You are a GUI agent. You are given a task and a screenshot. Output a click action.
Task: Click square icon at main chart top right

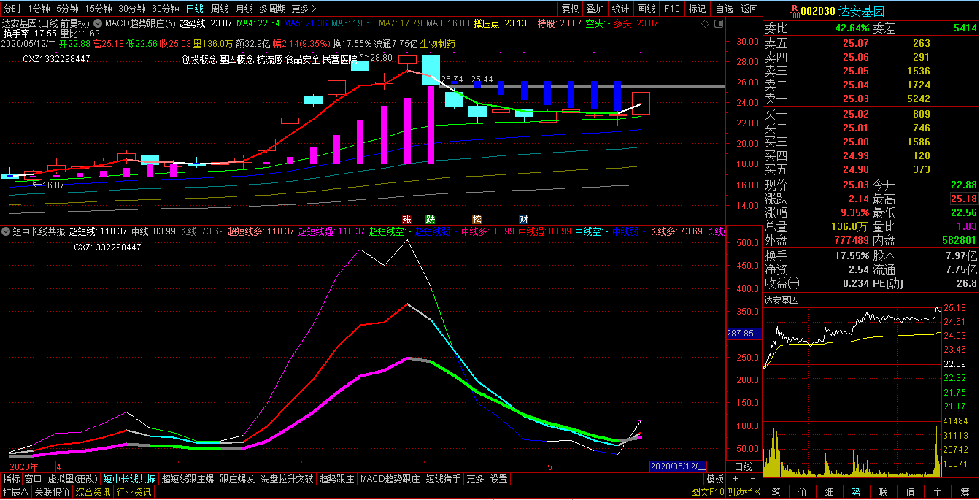click(718, 24)
